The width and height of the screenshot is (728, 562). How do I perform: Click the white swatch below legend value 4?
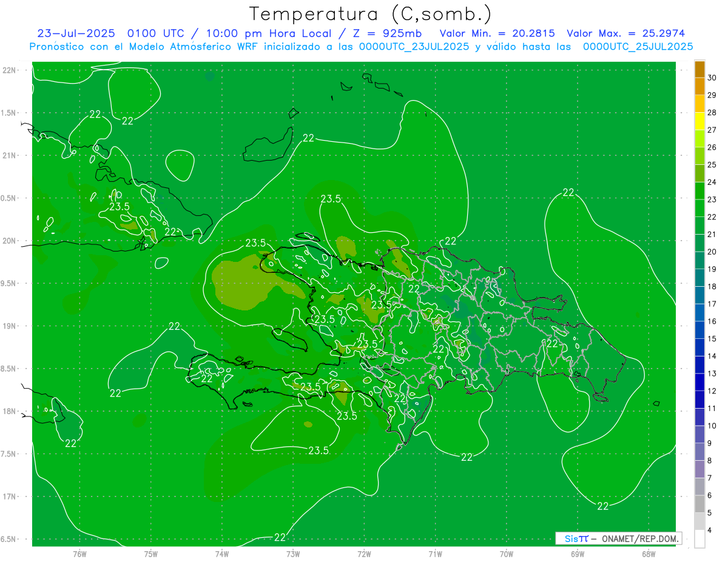[x=699, y=539]
